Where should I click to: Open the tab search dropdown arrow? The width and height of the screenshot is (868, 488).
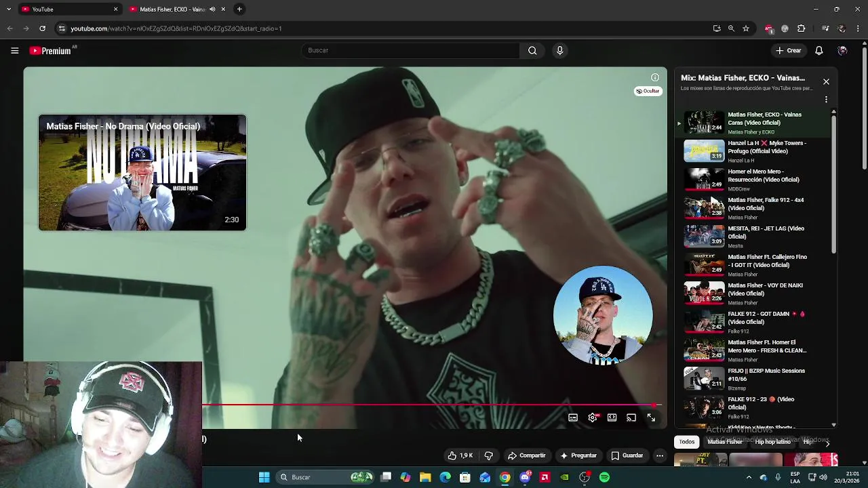pos(8,9)
